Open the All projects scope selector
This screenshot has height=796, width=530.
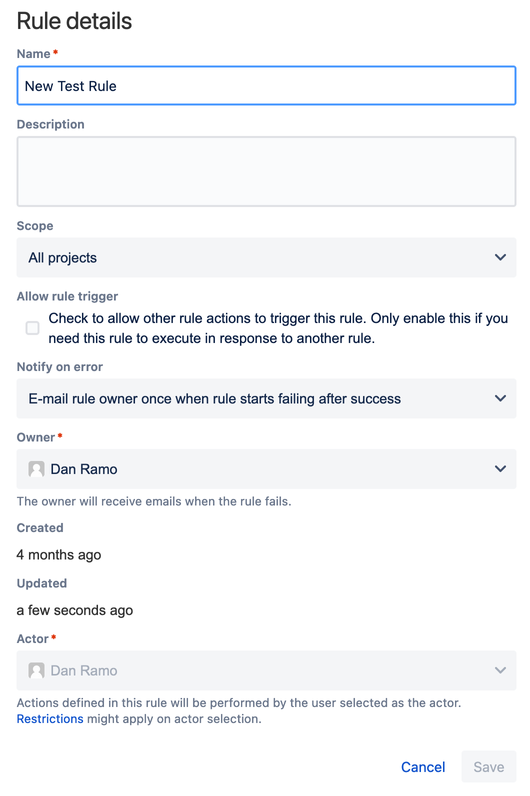[267, 257]
